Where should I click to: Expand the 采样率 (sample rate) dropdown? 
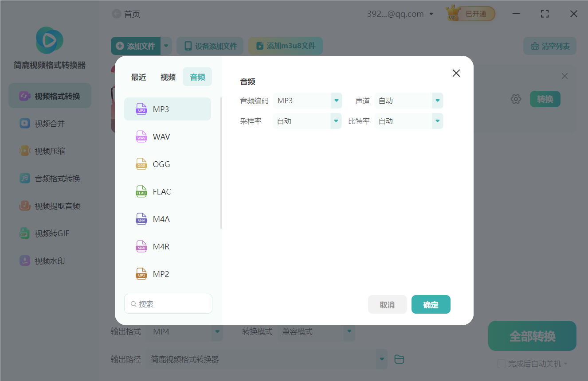tap(336, 121)
